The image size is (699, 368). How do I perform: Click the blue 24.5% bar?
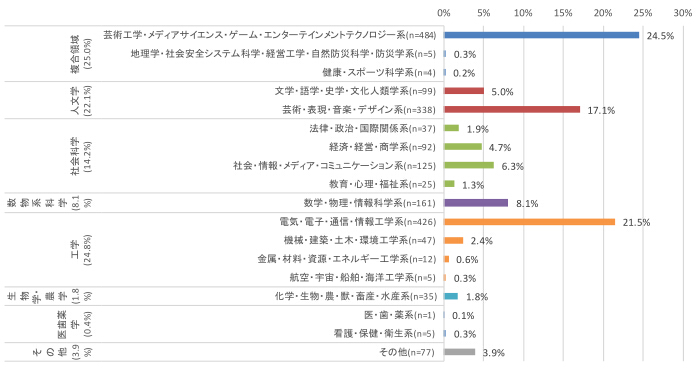click(541, 35)
